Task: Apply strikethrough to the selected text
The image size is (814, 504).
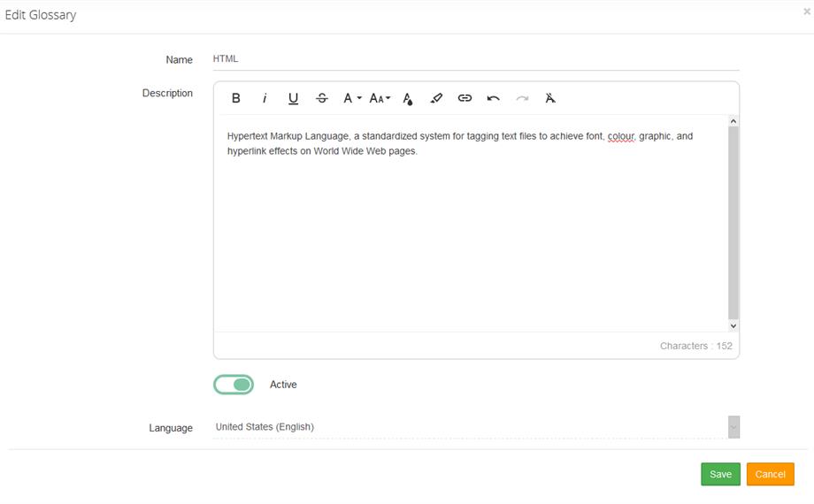Action: click(x=322, y=98)
